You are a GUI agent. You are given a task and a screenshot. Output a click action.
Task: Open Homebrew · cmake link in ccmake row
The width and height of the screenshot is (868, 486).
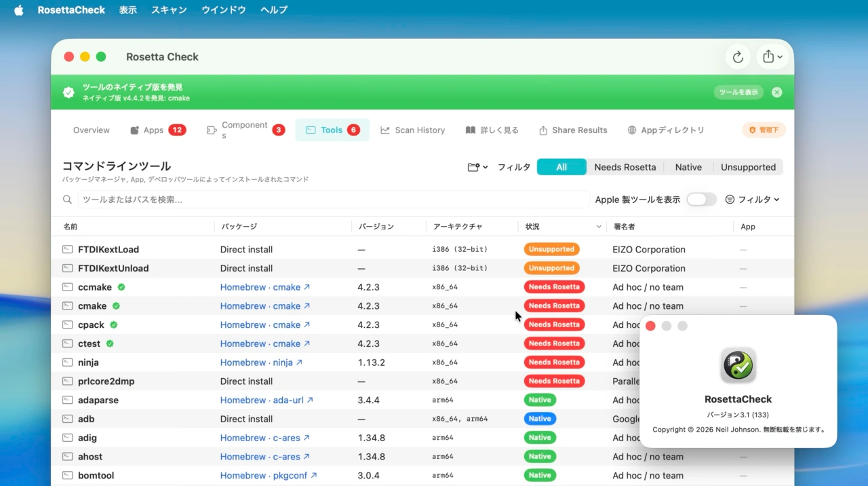point(265,287)
